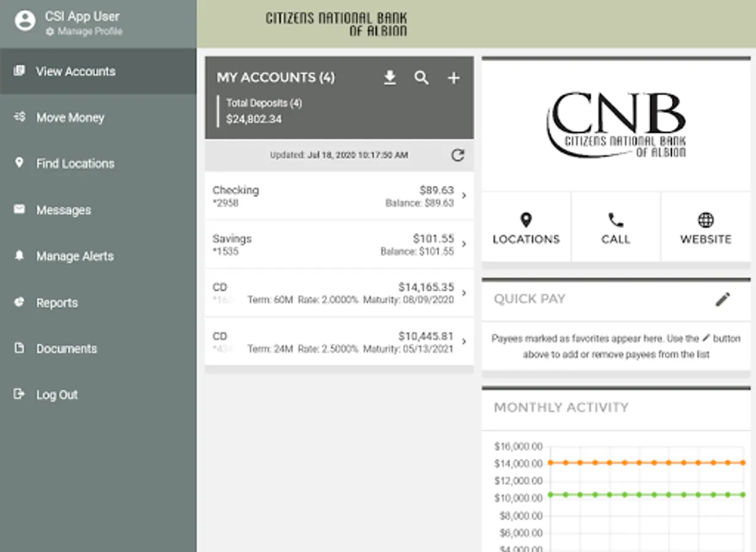Click the Reports pie chart icon

(20, 301)
